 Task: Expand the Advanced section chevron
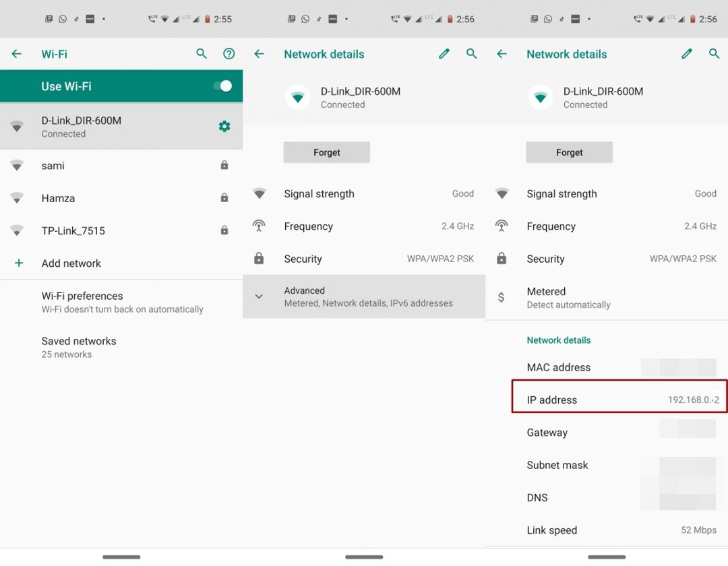259,296
